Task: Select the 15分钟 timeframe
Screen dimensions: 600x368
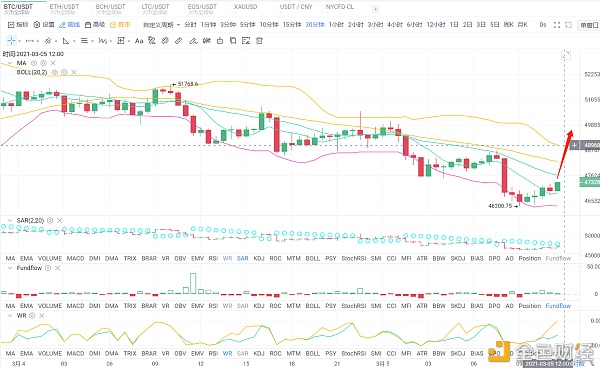Action: coord(292,25)
